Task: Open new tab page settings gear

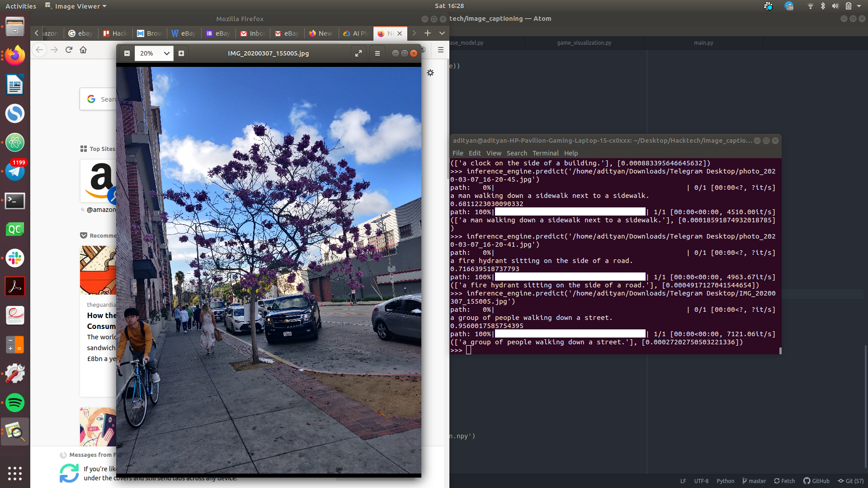Action: coord(430,73)
